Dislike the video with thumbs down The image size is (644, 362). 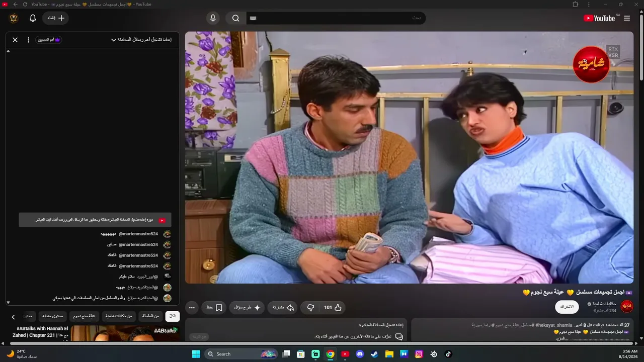(x=311, y=307)
